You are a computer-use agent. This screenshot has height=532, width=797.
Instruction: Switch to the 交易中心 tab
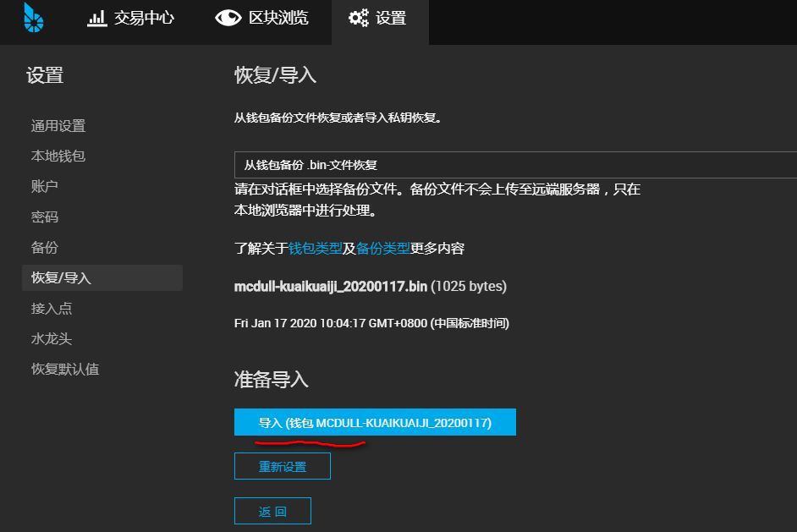tap(131, 20)
